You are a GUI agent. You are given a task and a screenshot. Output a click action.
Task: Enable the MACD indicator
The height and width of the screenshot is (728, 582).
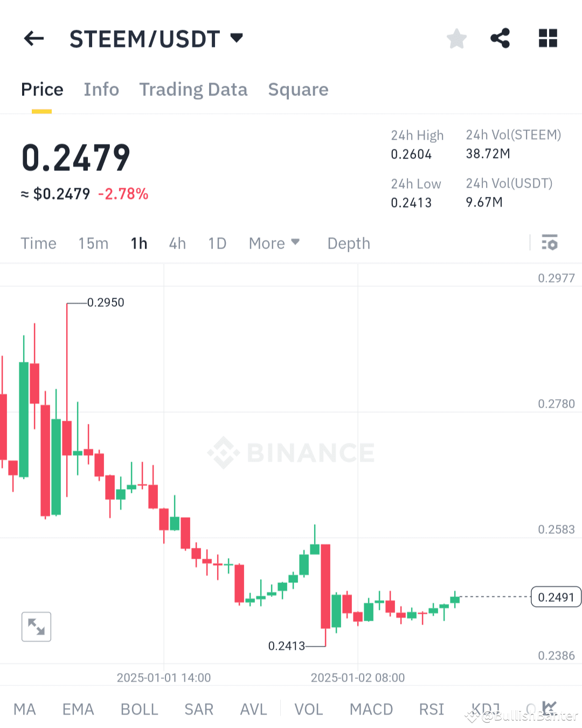click(371, 709)
